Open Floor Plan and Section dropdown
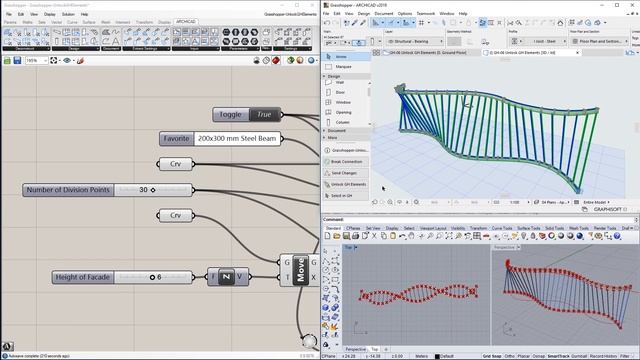The width and height of the screenshot is (640, 360). pyautogui.click(x=599, y=41)
